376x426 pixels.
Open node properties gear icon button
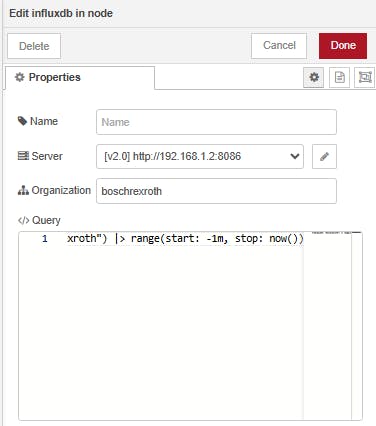(313, 78)
